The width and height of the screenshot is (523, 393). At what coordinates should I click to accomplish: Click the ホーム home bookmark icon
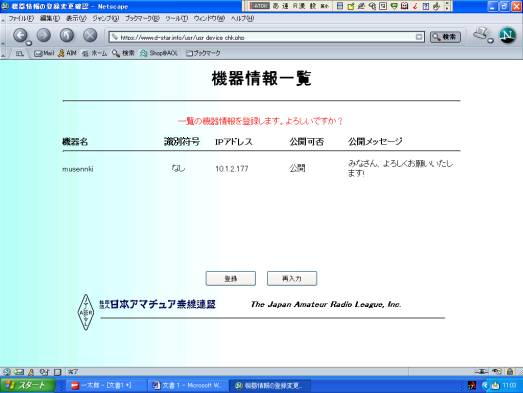click(x=95, y=53)
